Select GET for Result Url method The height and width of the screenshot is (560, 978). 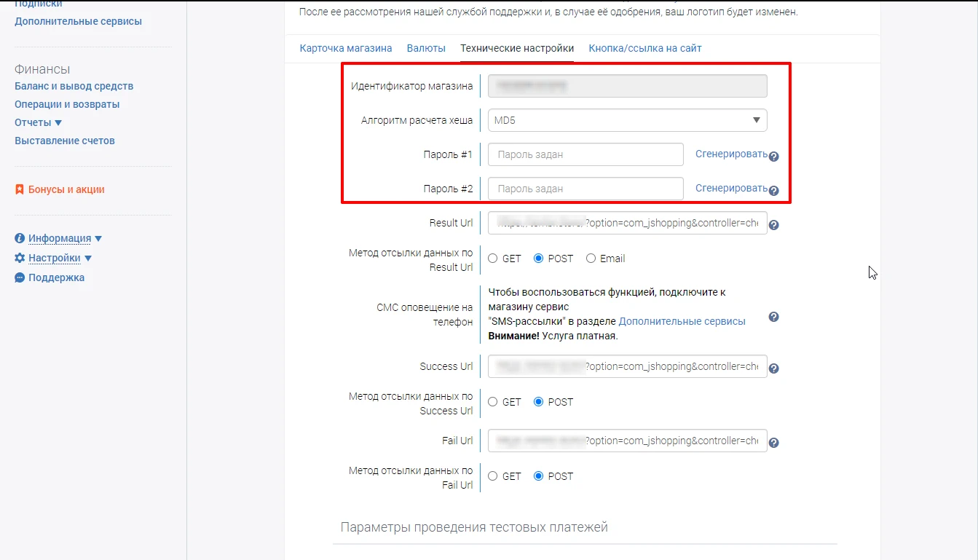pos(493,259)
